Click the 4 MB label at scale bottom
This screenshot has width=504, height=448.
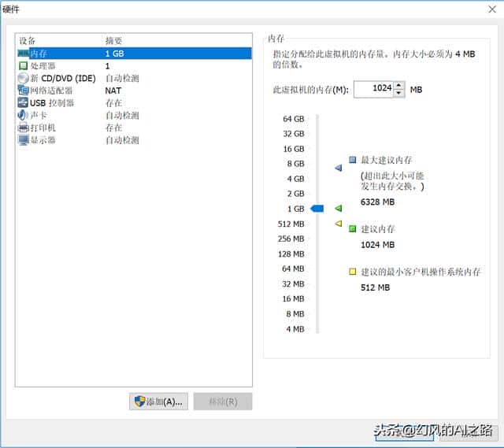295,329
